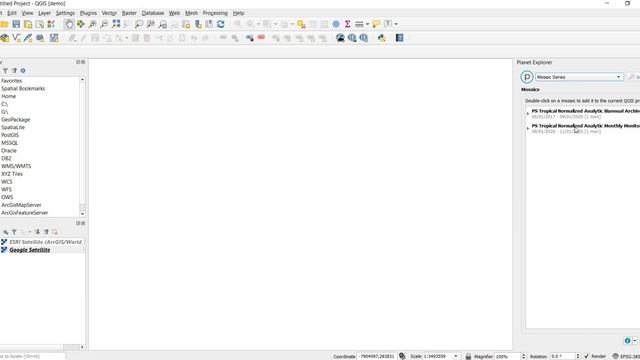640x360 pixels.
Task: Click the coordinate extents toggle icon
Action: [x=402, y=356]
